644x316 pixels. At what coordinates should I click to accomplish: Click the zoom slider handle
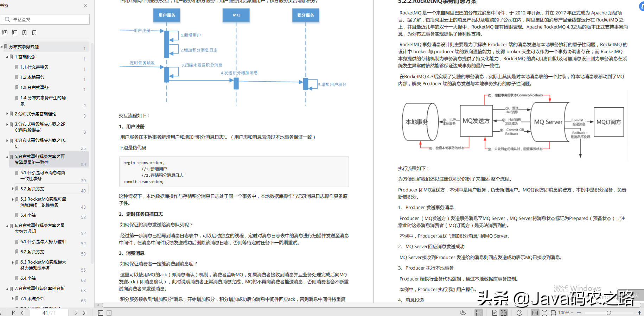click(x=608, y=313)
